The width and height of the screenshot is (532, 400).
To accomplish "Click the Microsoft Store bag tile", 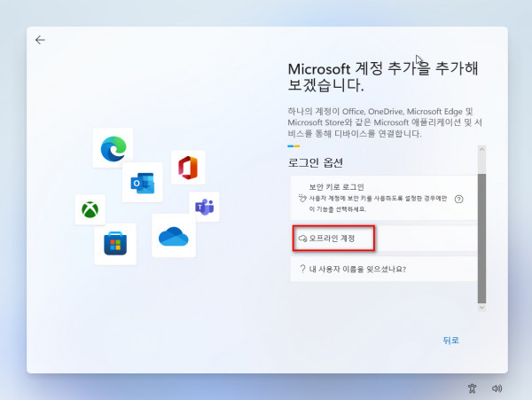I will pyautogui.click(x=115, y=244).
